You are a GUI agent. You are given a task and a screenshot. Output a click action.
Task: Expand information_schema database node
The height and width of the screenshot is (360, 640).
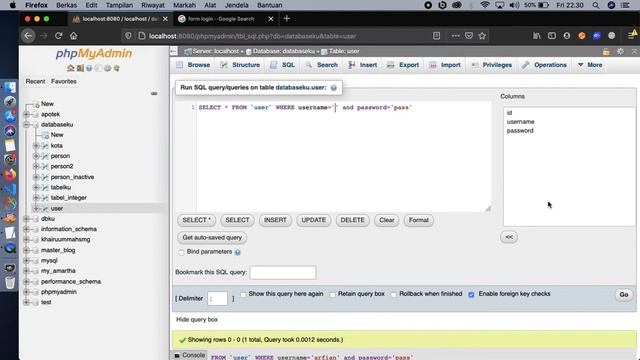[27, 229]
